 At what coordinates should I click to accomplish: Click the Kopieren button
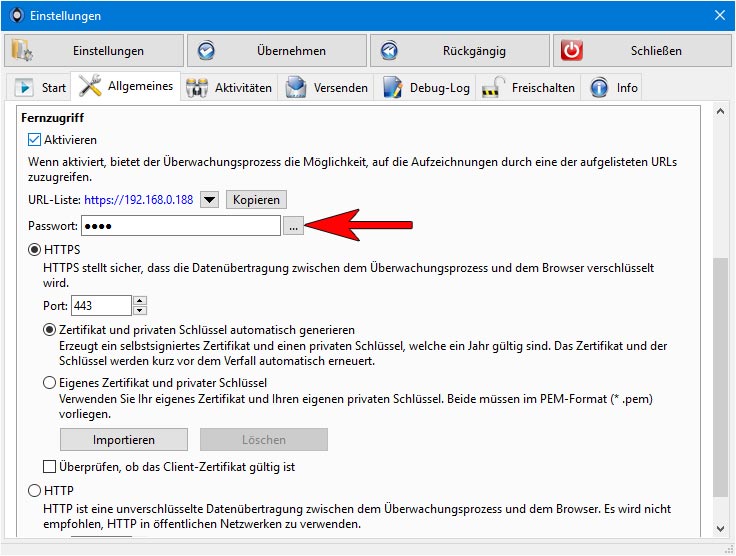coord(256,199)
